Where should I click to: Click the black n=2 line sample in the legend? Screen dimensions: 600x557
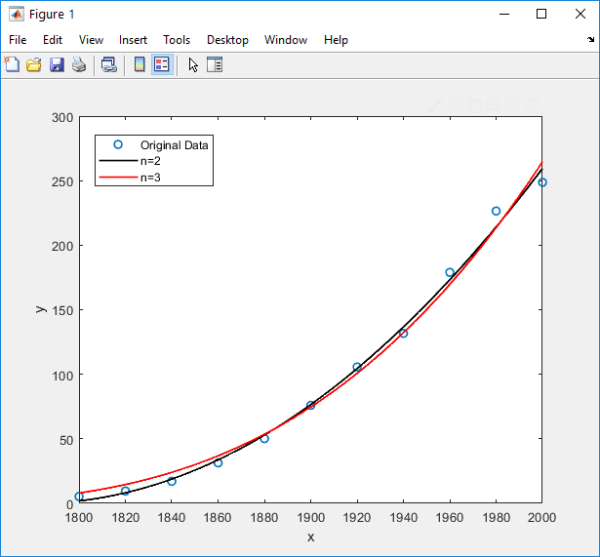(x=117, y=161)
